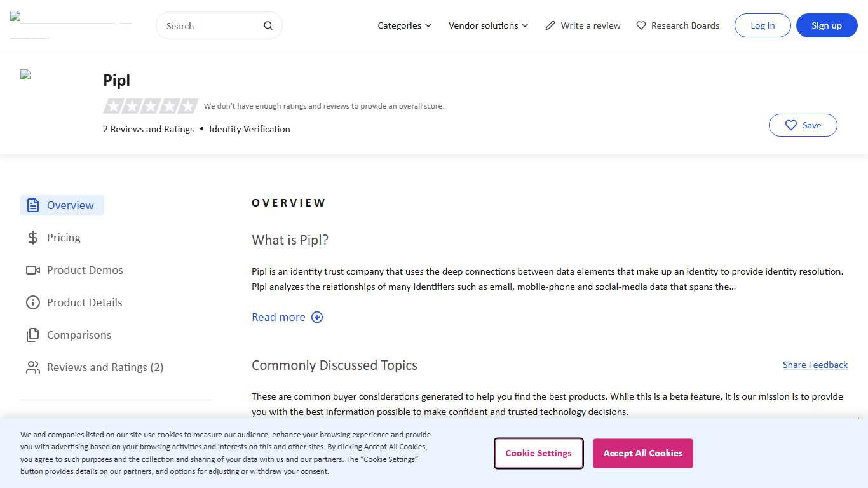
Task: Click the dollar sign Pricing icon
Action: click(33, 238)
